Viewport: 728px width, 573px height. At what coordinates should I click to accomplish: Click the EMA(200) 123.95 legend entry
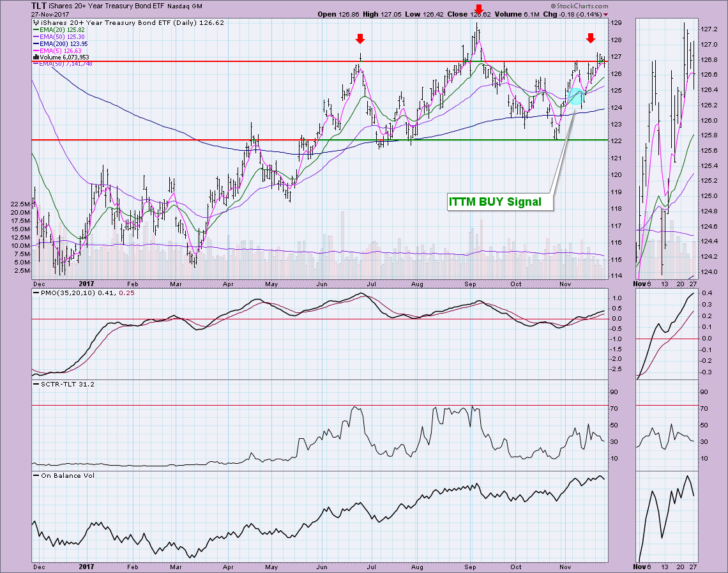[x=61, y=43]
